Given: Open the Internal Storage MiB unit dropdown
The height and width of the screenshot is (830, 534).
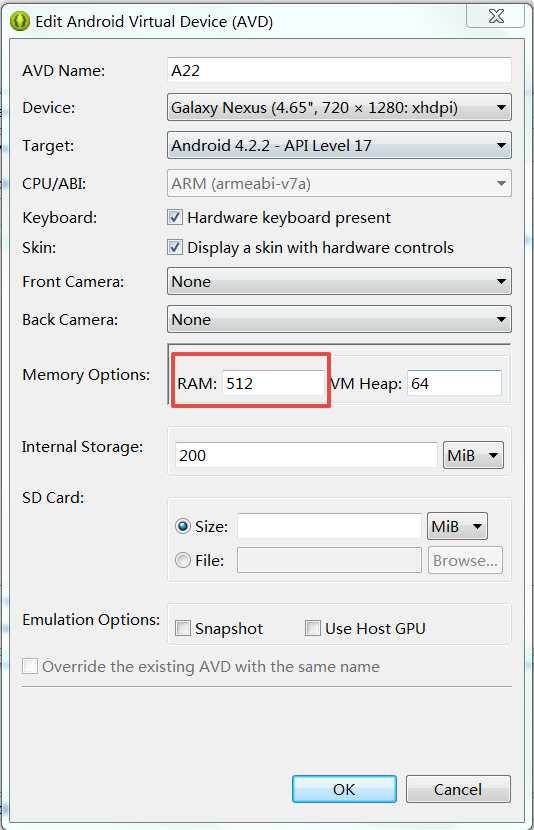Looking at the screenshot, I should click(x=473, y=455).
